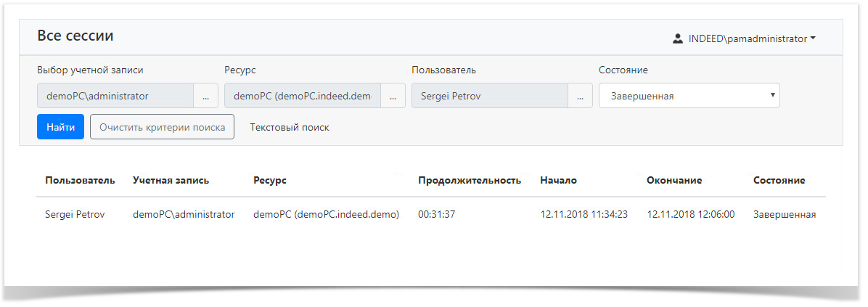
Task: Switch to Текстовый поиск
Action: (290, 127)
